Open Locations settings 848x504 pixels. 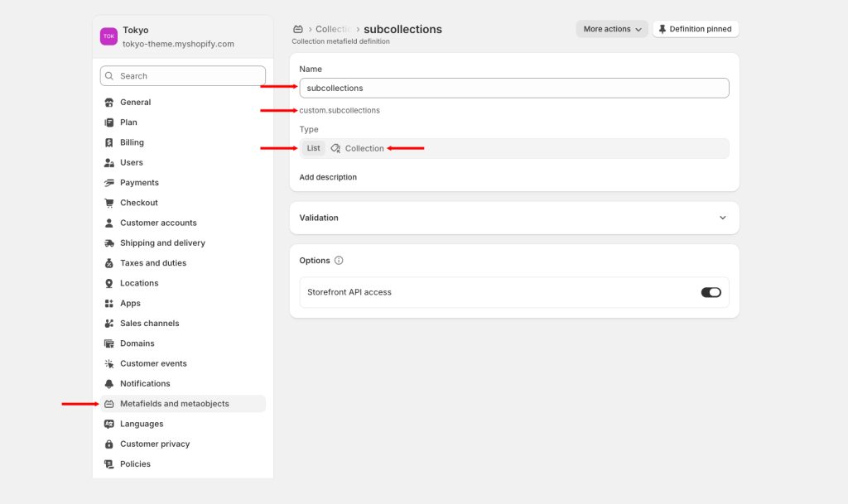tap(183, 283)
